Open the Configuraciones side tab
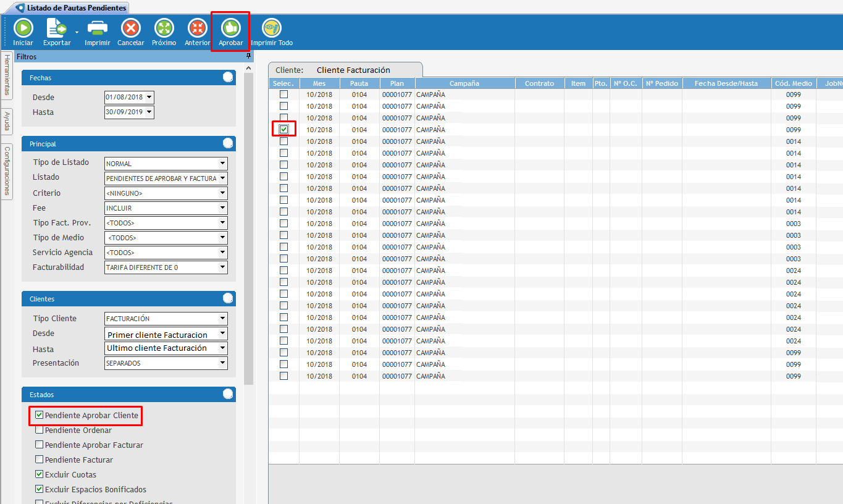This screenshot has width=843, height=504. coord(7,170)
